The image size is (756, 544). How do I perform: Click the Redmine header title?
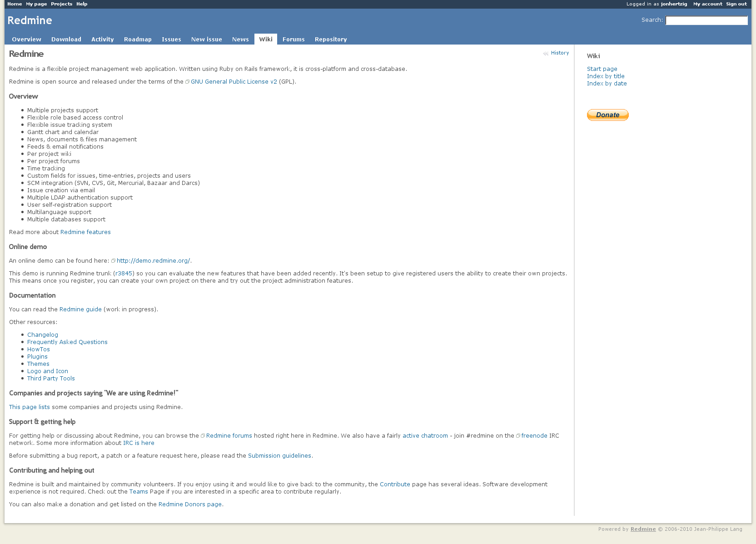tap(30, 20)
